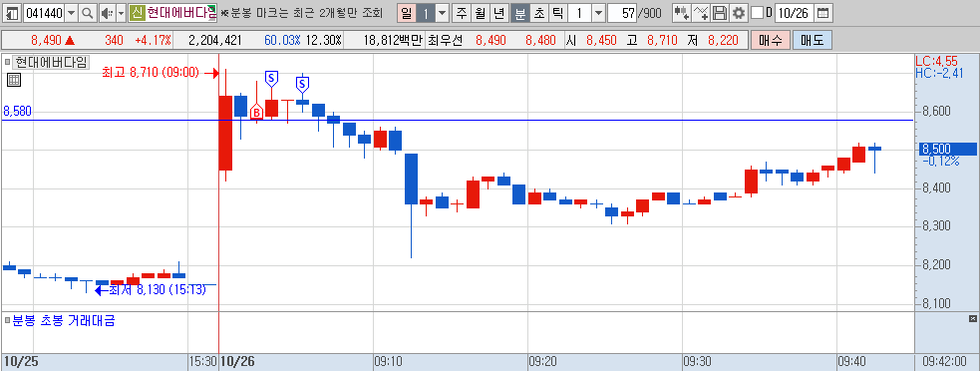Image resolution: width=980 pixels, height=371 pixels.
Task: Click the 1 period button next to 일
Action: [x=425, y=13]
